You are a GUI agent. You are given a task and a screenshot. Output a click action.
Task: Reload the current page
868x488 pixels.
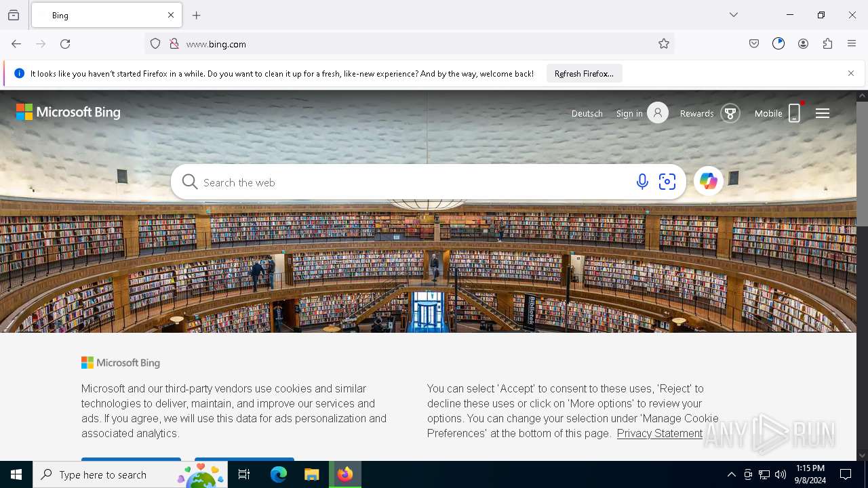point(65,44)
